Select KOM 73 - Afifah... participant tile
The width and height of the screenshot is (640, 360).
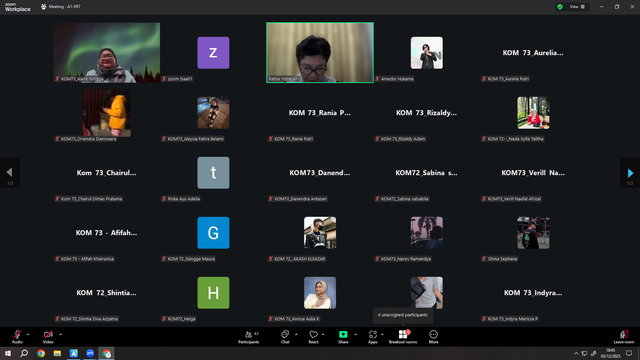(107, 233)
